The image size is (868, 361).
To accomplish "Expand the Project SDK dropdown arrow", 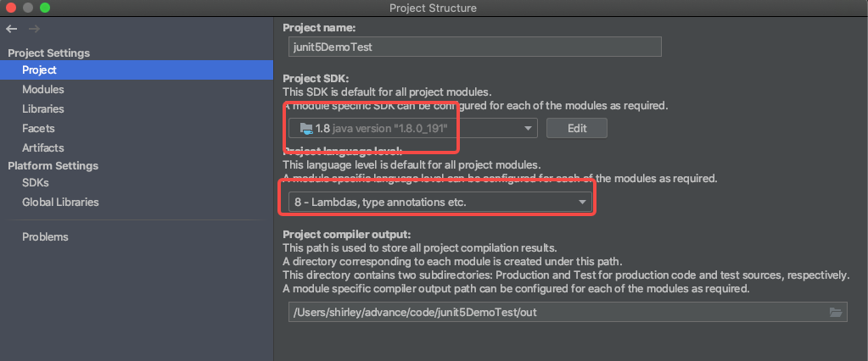I will coord(529,128).
